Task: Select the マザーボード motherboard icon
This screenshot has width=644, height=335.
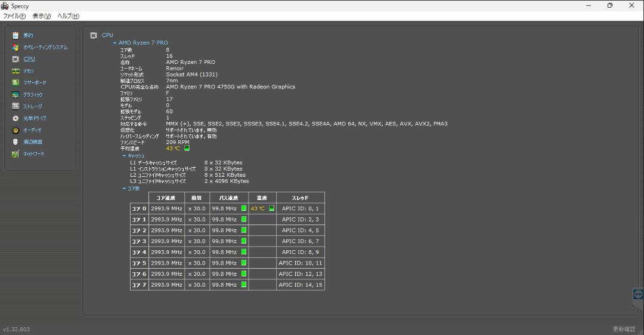Action: 16,83
